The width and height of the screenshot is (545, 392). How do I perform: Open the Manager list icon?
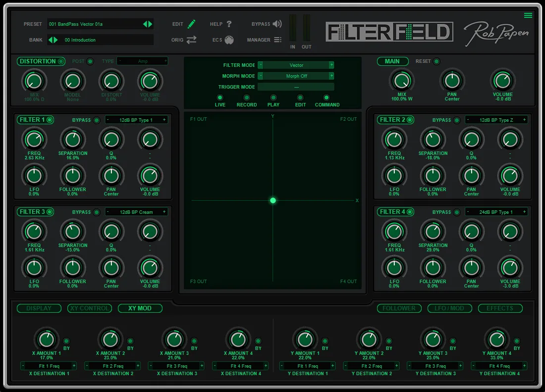pyautogui.click(x=277, y=40)
